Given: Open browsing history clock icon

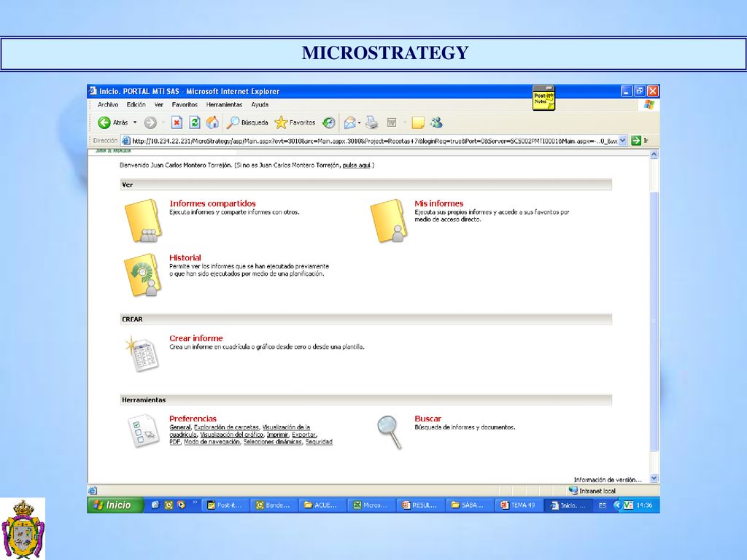Looking at the screenshot, I should pyautogui.click(x=329, y=122).
